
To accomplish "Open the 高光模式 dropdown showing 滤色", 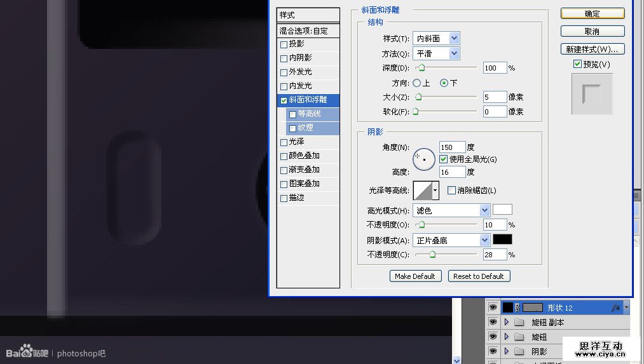I will pyautogui.click(x=451, y=210).
